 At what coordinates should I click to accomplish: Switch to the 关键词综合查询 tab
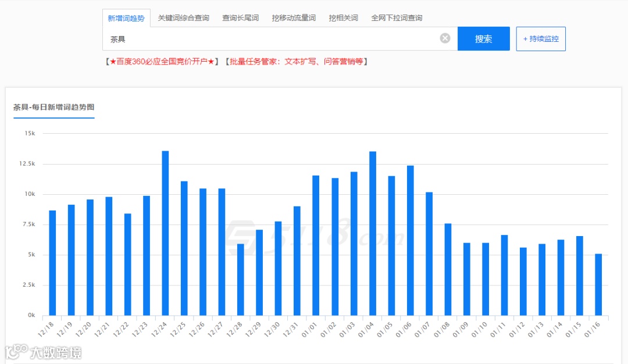[x=183, y=18]
